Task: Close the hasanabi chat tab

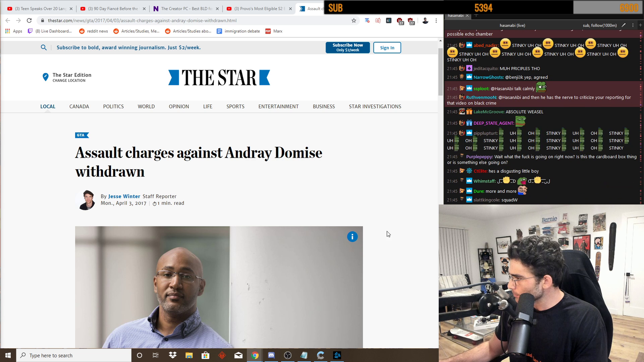Action: [467, 16]
